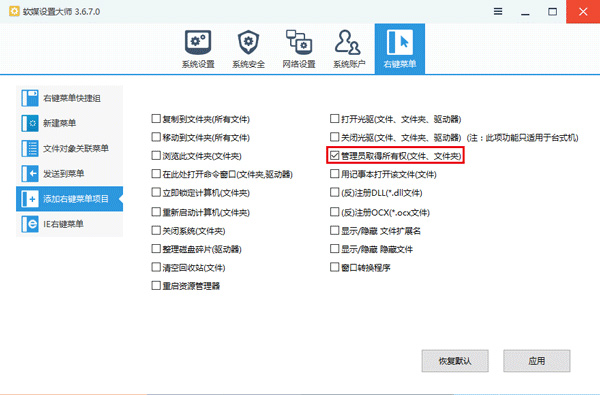600x395 pixels.
Task: Click the 应用 button
Action: click(x=536, y=361)
